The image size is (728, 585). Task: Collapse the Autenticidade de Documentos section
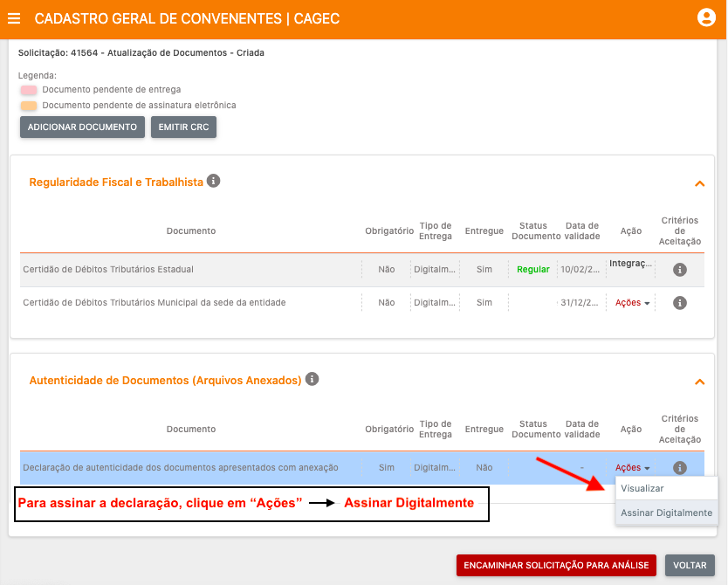coord(698,382)
